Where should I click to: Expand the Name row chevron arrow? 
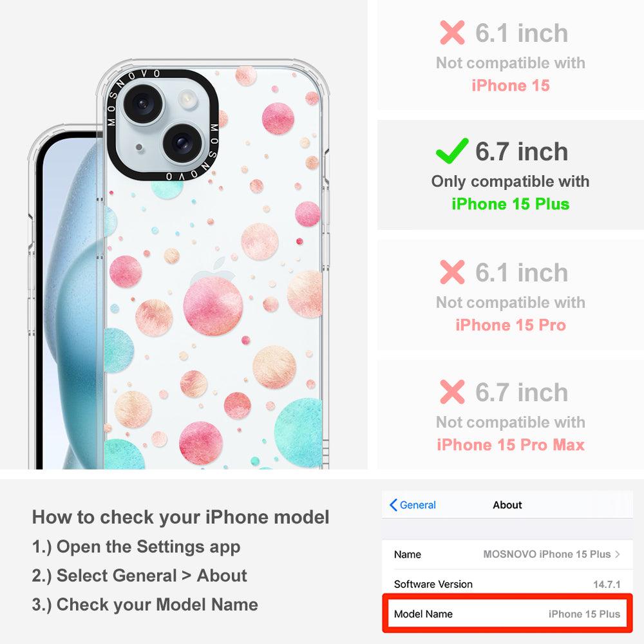click(x=618, y=554)
